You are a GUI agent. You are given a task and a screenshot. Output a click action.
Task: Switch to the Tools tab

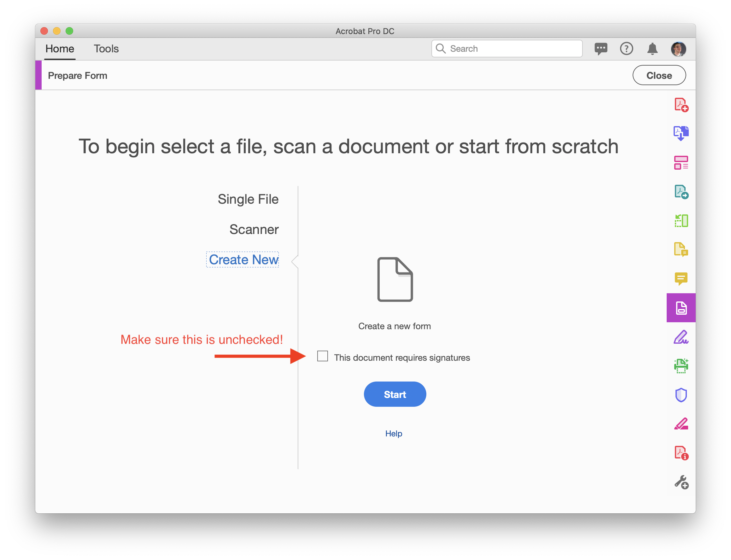106,49
